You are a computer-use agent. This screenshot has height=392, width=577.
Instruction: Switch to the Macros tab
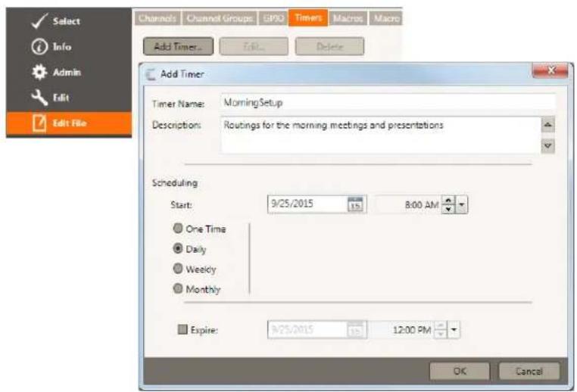348,18
